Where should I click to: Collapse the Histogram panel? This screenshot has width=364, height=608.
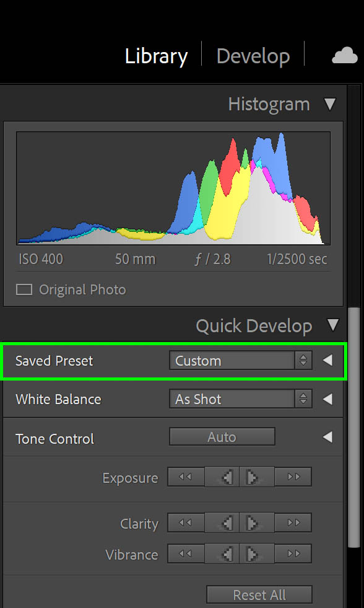click(330, 105)
